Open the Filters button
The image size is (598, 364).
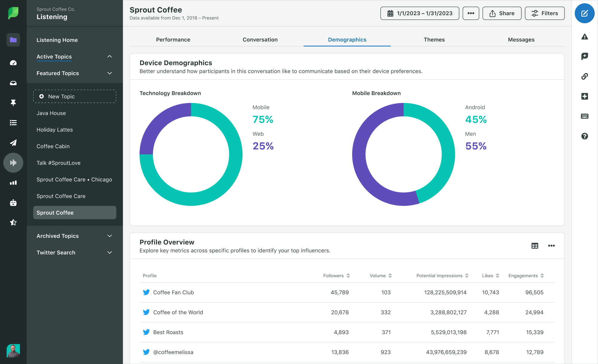coord(544,13)
